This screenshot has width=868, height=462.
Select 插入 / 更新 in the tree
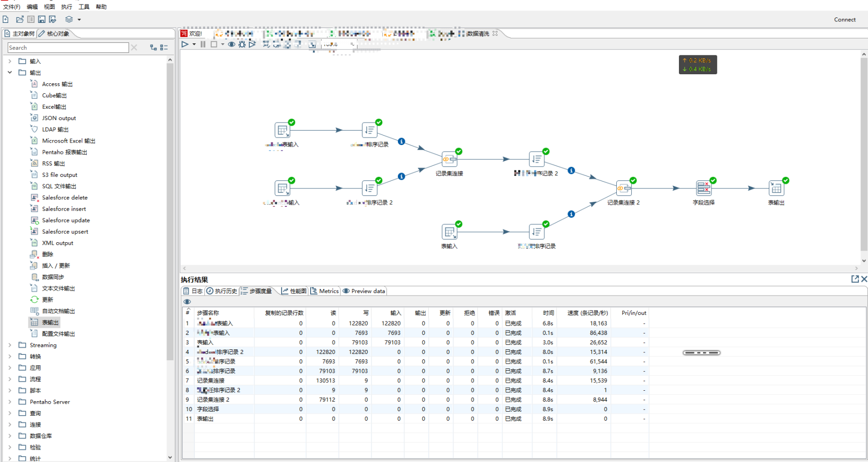(x=56, y=266)
